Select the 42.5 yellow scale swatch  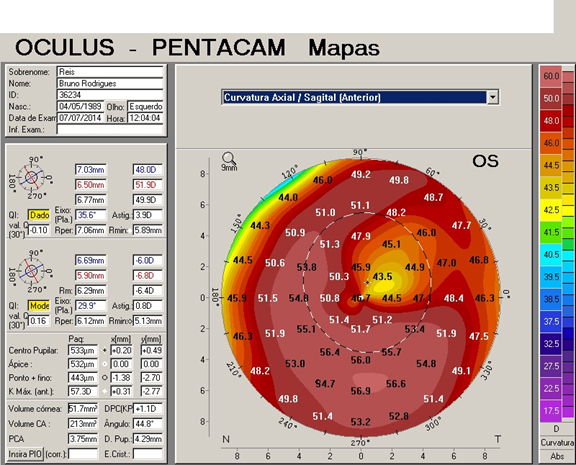click(x=551, y=210)
